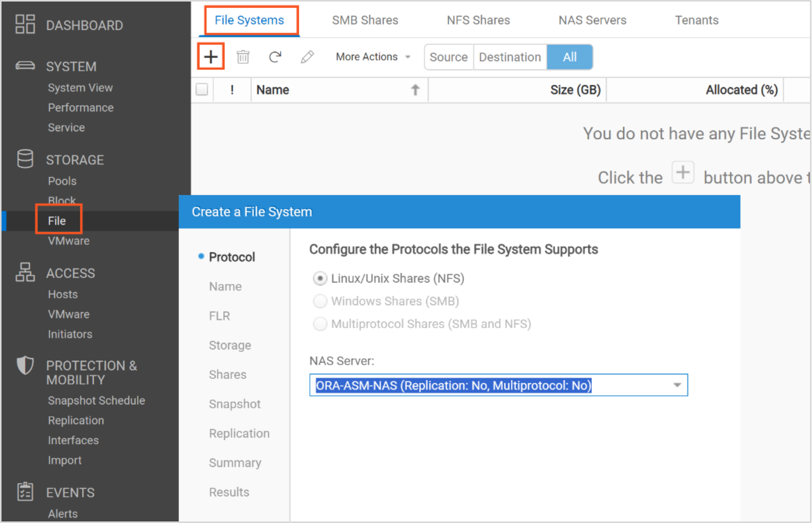This screenshot has height=523, width=812.
Task: Go to the Shares wizard step
Action: click(228, 375)
